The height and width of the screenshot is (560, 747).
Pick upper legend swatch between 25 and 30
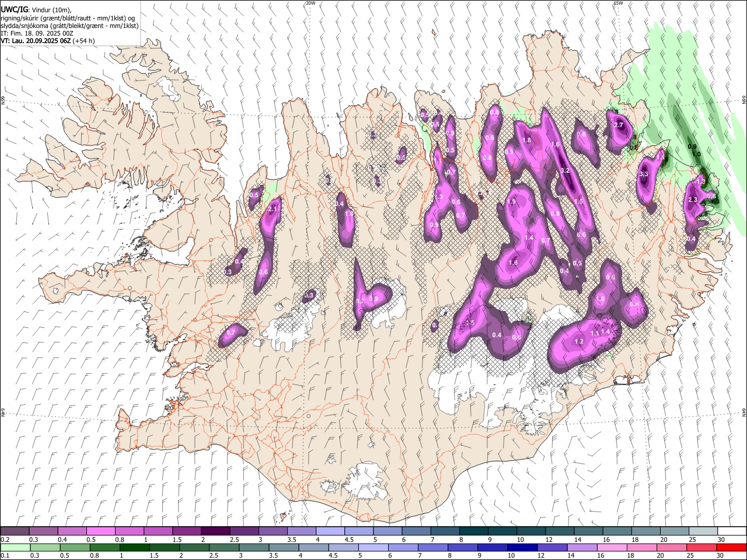703,531
